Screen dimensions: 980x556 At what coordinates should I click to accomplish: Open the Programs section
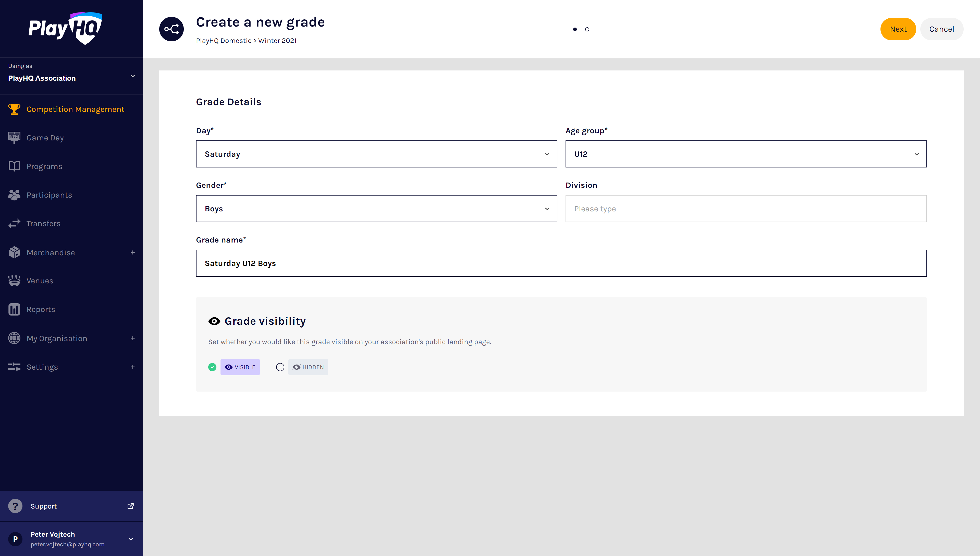(44, 166)
